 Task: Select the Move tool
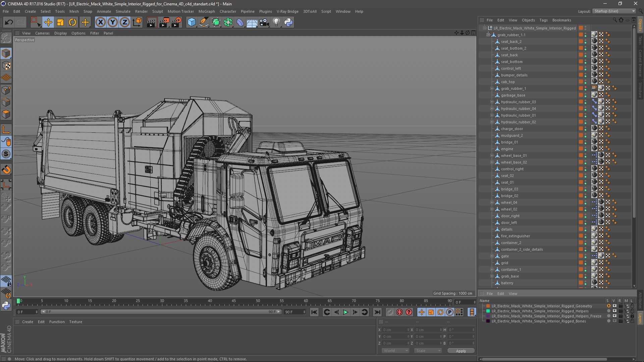[x=48, y=22]
